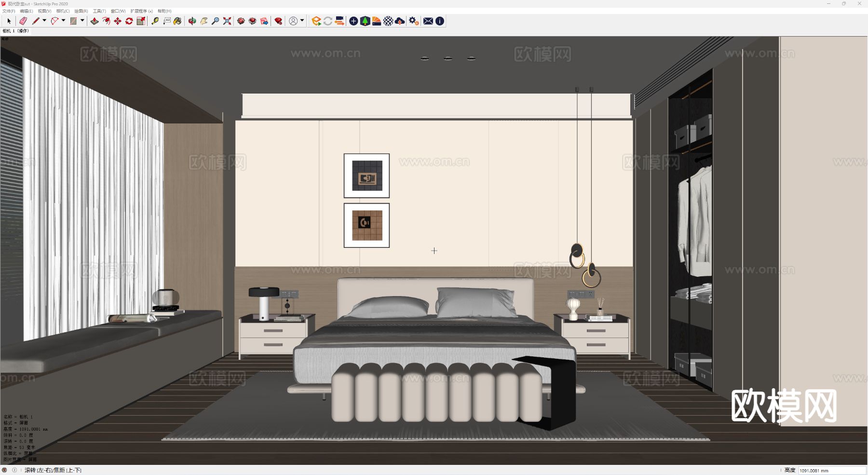Viewport: 868px width, 475px height.
Task: Click the user account sign-in icon
Action: pos(293,21)
